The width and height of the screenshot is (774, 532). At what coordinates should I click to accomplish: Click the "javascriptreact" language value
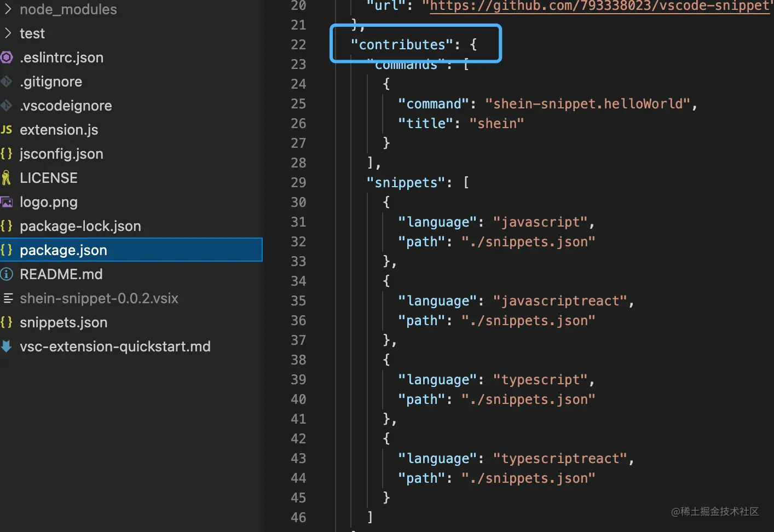(561, 300)
